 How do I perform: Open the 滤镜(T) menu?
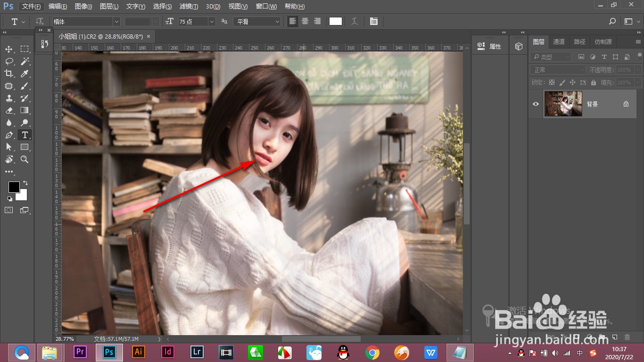point(189,7)
